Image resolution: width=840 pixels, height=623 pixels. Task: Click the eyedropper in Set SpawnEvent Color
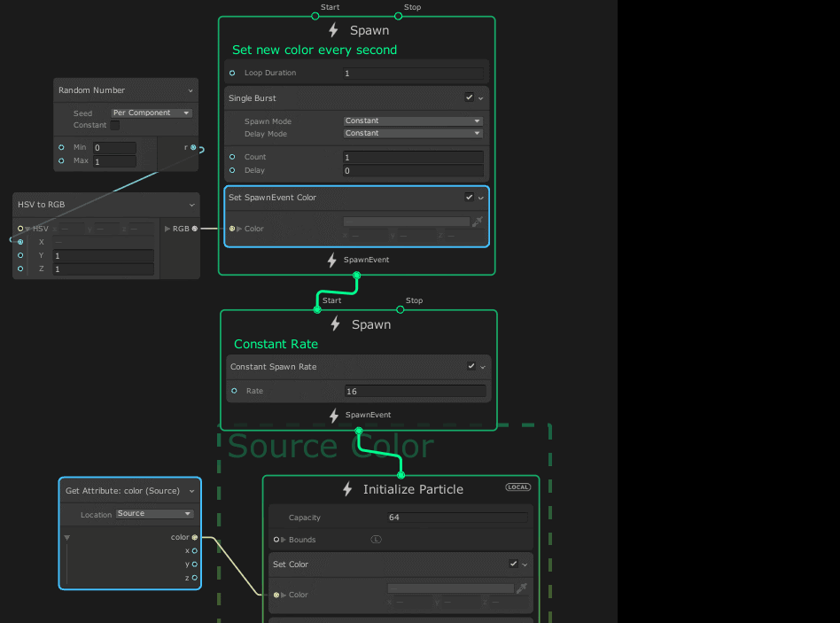[478, 222]
